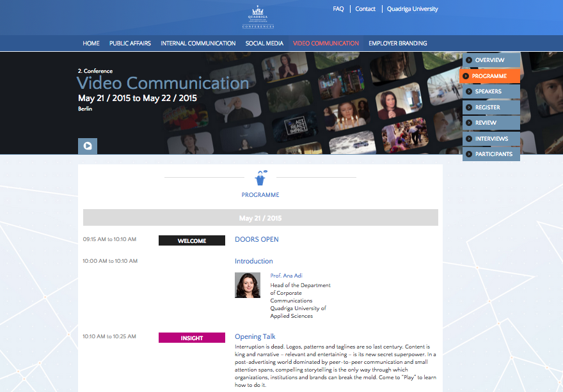Click the arrow icon beside Speakers
This screenshot has width=563, height=392.
[469, 91]
